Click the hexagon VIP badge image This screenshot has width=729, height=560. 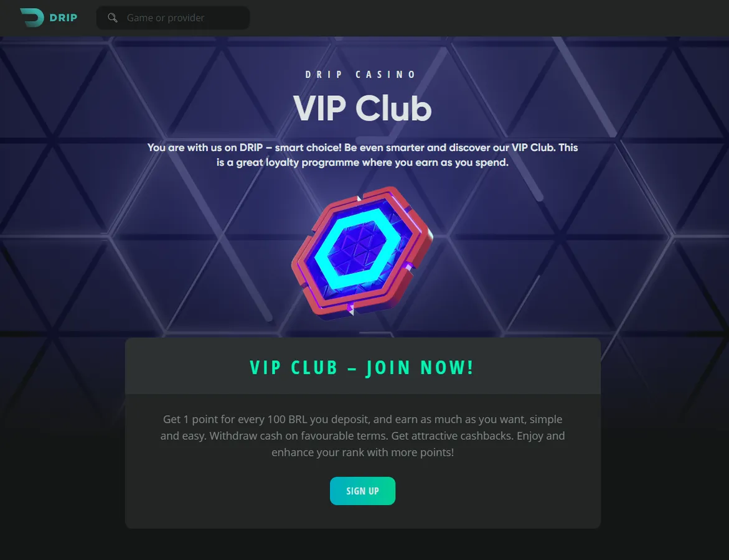tap(362, 253)
